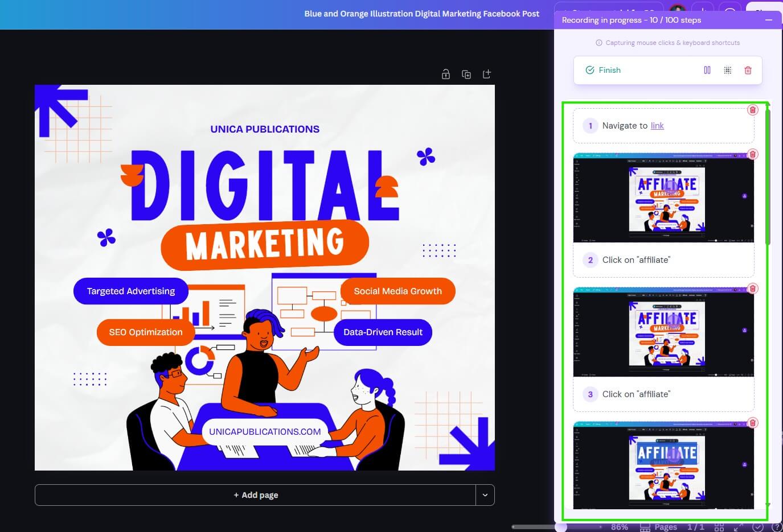Click the recorder panel scrollbar
Viewport: 783px width, 532px height.
click(x=768, y=176)
